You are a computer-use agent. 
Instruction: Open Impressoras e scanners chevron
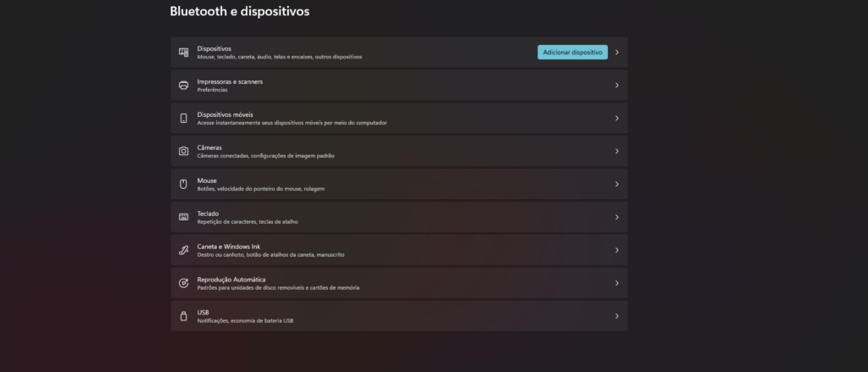tap(617, 86)
